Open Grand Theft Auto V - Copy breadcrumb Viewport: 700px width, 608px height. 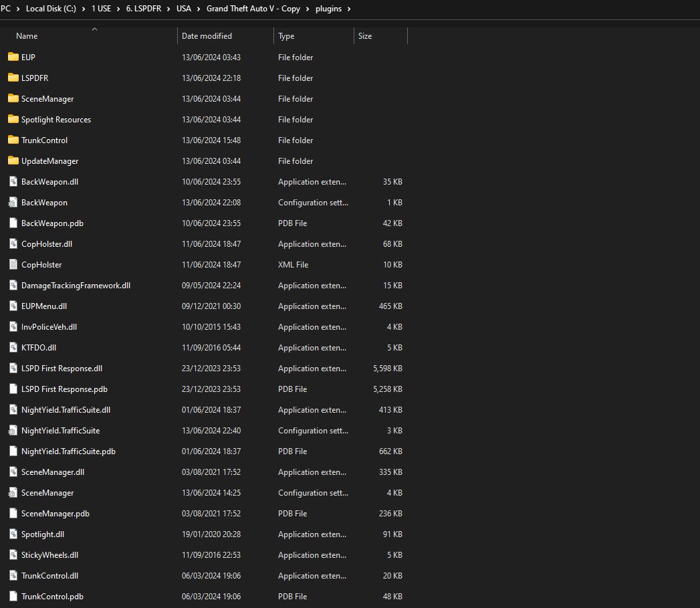[253, 9]
